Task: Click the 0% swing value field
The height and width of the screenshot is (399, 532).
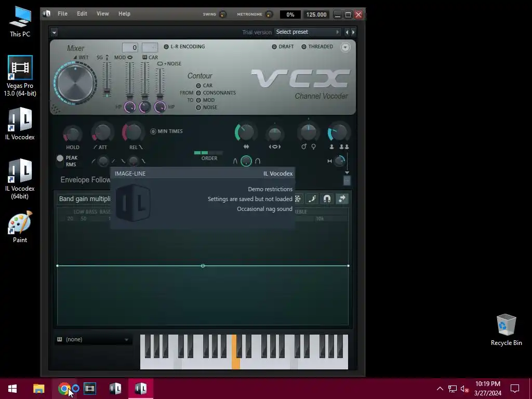Action: pyautogui.click(x=290, y=15)
